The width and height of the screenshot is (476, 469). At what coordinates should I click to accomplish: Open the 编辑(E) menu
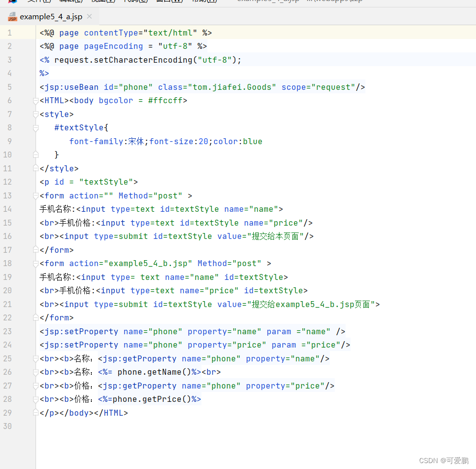click(x=70, y=1)
